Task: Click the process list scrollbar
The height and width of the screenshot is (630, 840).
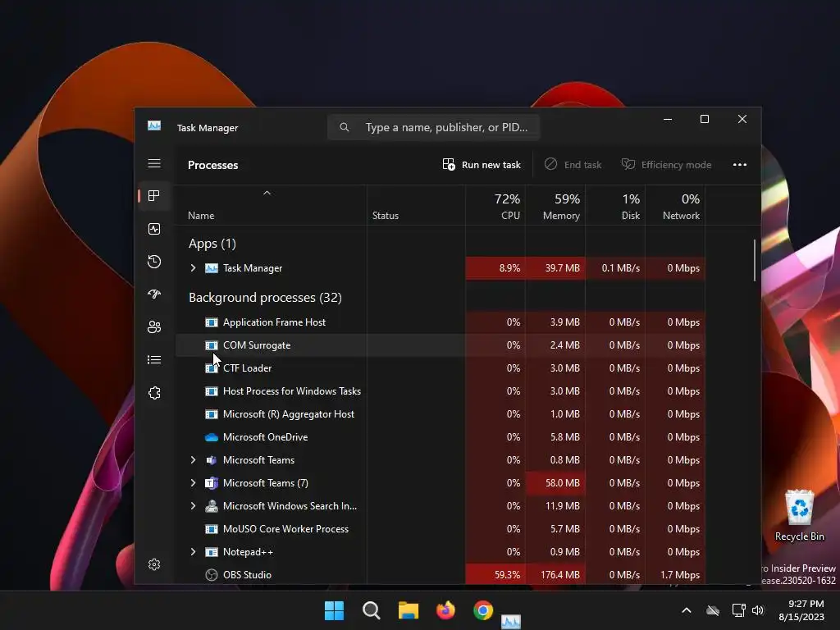Action: [x=755, y=260]
